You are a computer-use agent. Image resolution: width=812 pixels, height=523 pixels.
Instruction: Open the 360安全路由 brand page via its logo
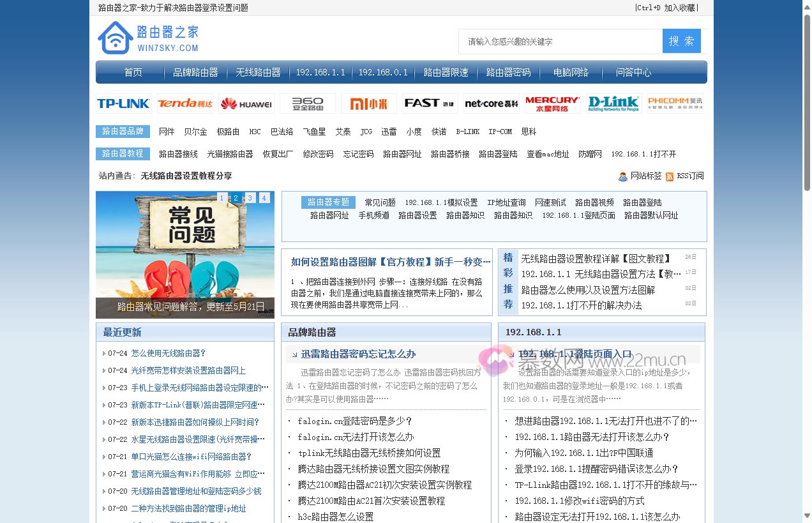(x=307, y=102)
